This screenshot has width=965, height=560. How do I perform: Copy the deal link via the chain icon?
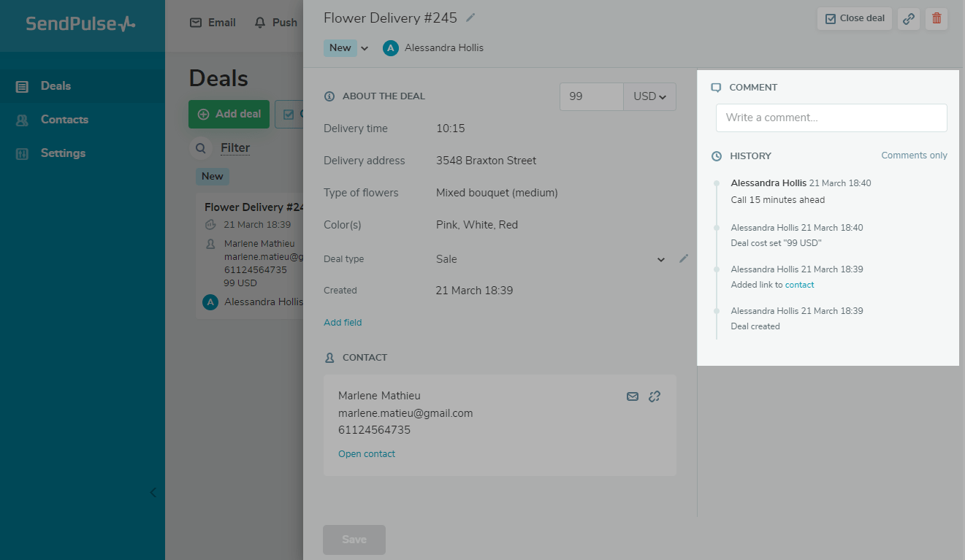[x=908, y=19]
